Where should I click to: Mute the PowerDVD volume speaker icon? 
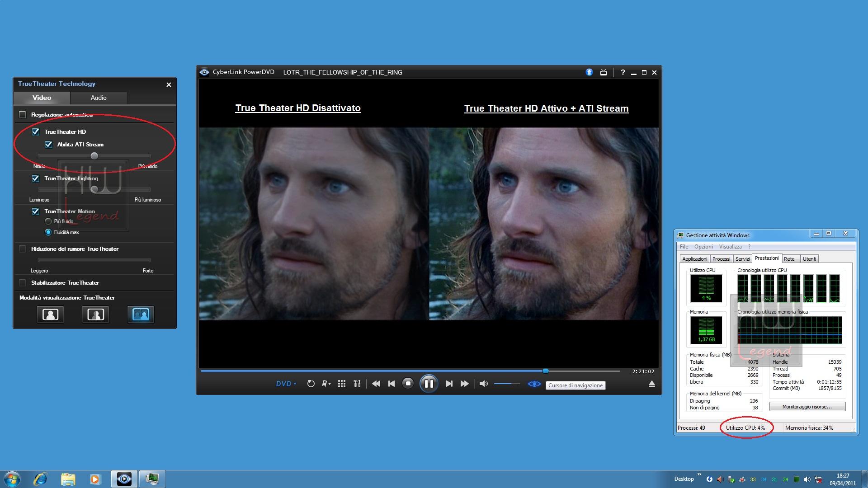coord(483,384)
